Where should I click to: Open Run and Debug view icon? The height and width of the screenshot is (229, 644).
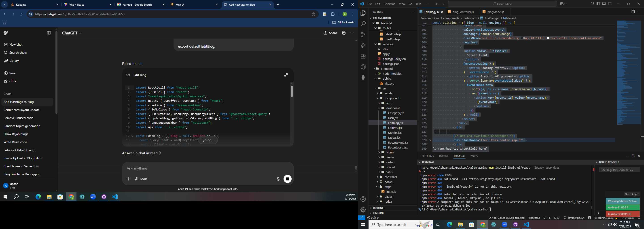click(x=363, y=45)
